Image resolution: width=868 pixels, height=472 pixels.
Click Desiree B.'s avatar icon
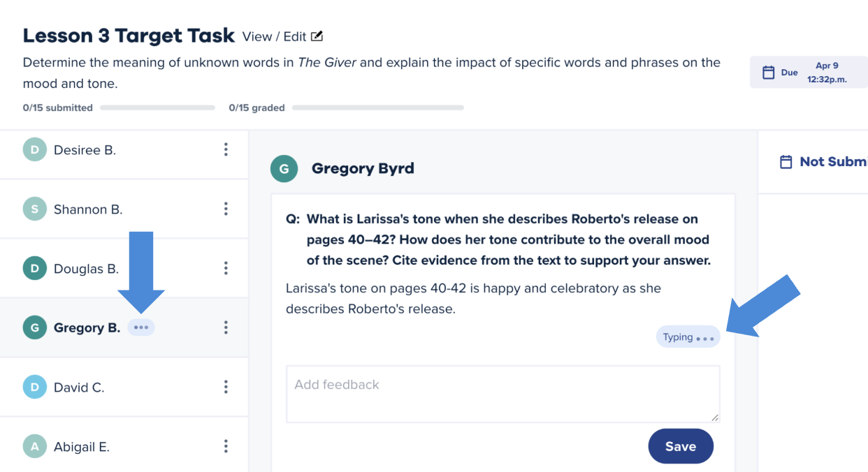(x=35, y=150)
